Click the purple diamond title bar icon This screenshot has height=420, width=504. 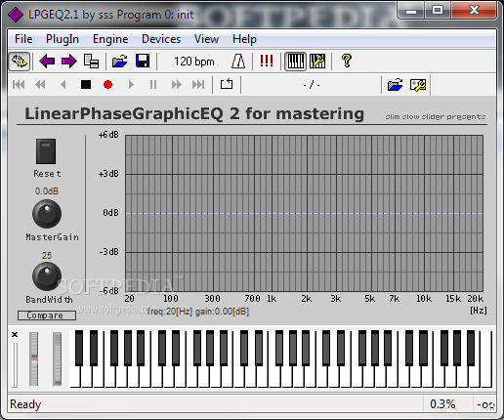click(16, 15)
